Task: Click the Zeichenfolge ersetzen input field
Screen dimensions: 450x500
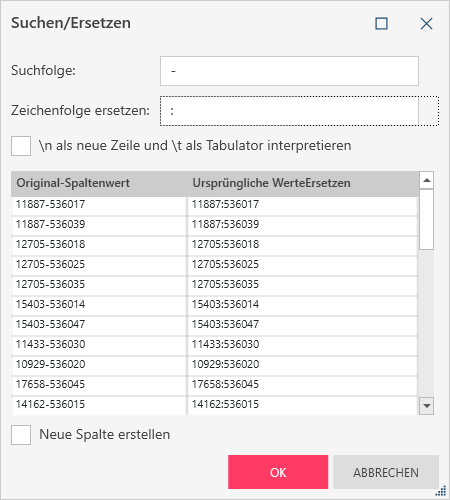Action: [289, 111]
